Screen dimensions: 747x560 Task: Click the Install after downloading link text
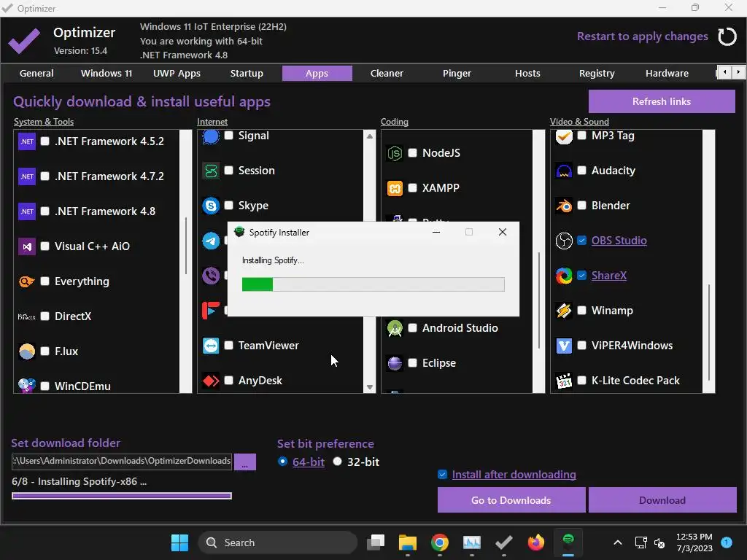(514, 474)
